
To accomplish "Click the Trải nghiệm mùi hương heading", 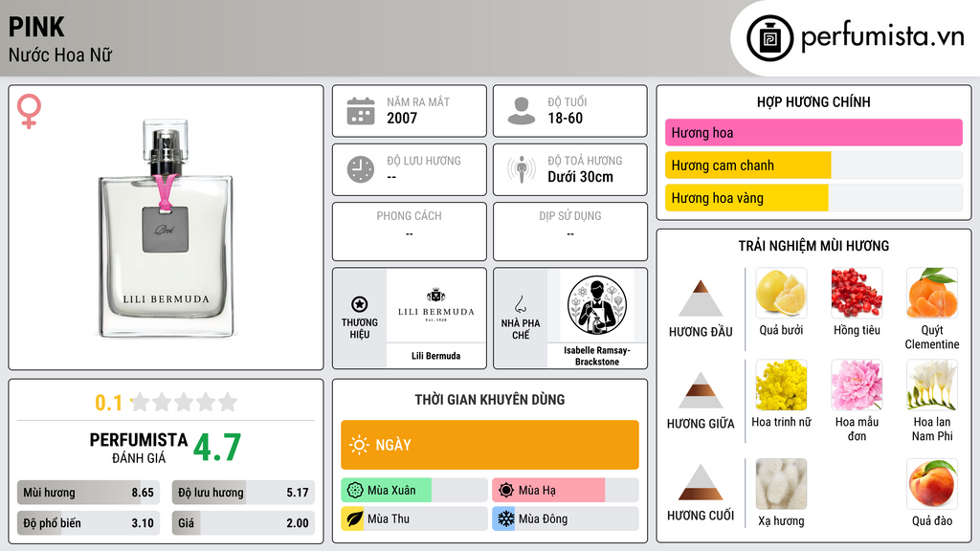I will 813,246.
